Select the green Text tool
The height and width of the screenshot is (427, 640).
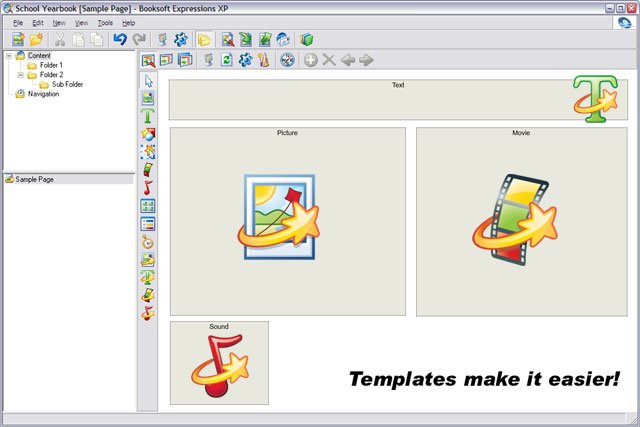(148, 116)
